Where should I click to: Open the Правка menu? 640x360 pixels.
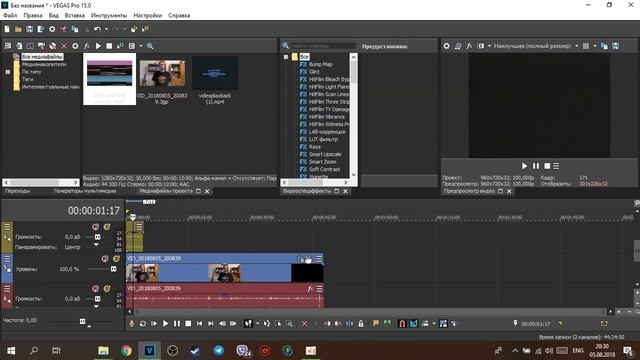[x=33, y=15]
